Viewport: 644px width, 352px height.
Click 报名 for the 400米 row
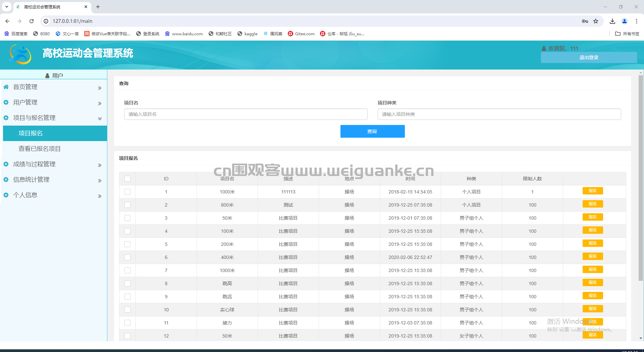pyautogui.click(x=593, y=256)
